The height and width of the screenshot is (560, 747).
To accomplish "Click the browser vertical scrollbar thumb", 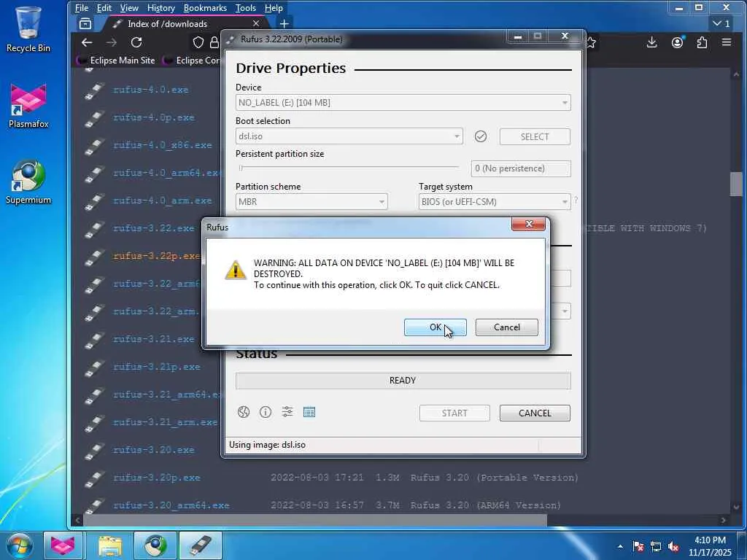I will pos(736,183).
